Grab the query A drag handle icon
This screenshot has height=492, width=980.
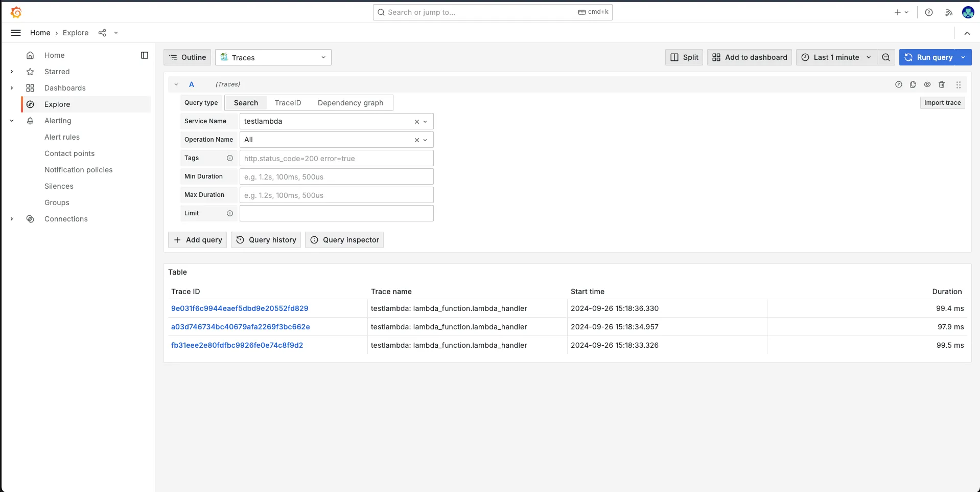pos(959,84)
